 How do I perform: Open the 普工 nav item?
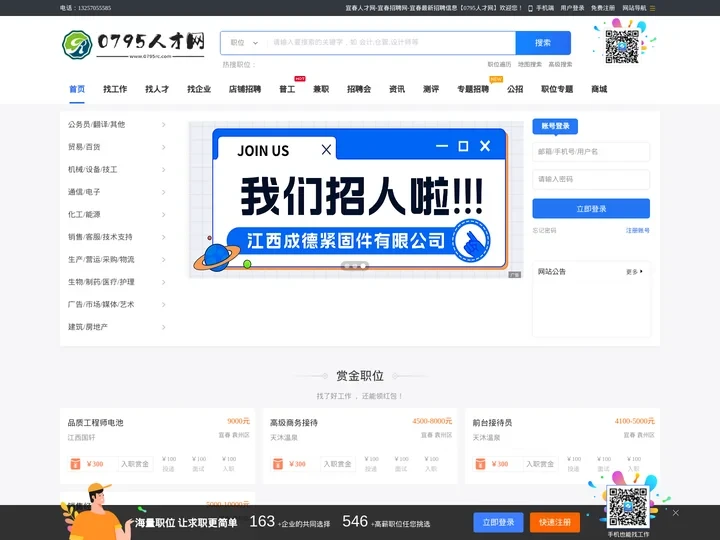point(287,89)
